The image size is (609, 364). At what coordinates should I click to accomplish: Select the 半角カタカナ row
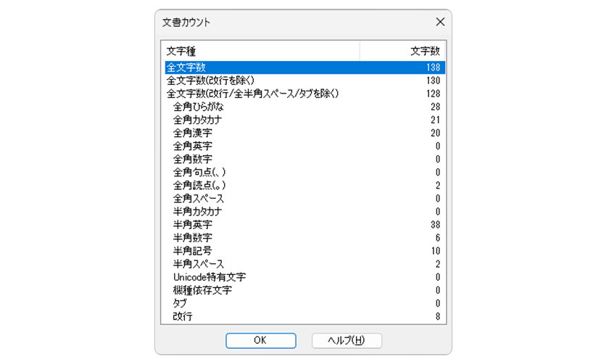[x=305, y=212]
